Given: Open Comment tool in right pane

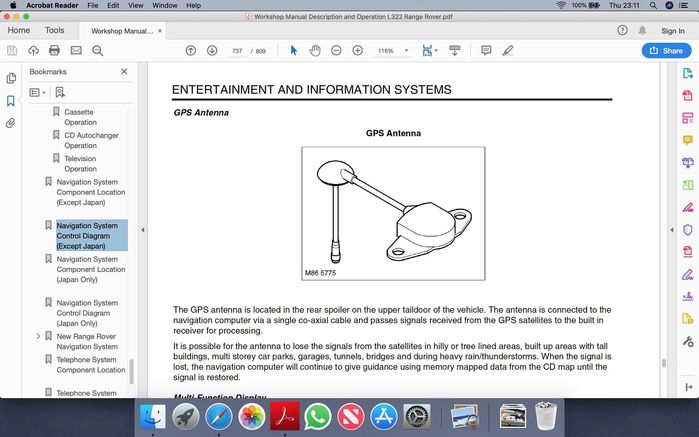Looking at the screenshot, I should [687, 140].
